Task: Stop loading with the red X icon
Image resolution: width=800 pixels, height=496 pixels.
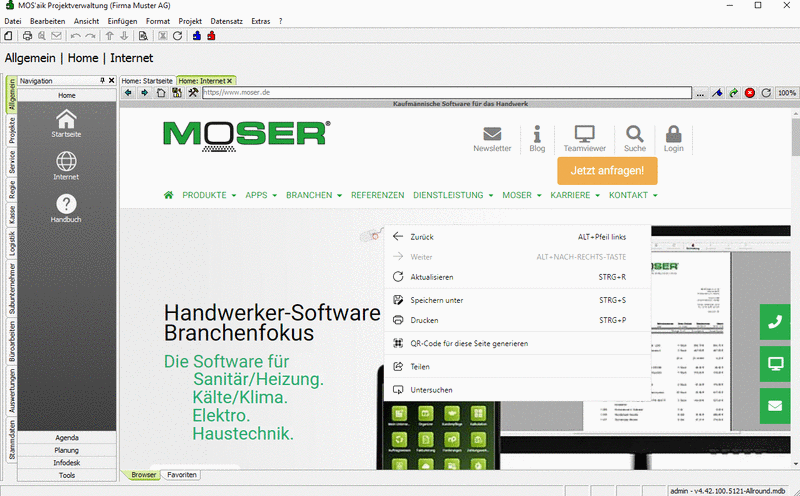Action: (x=750, y=93)
